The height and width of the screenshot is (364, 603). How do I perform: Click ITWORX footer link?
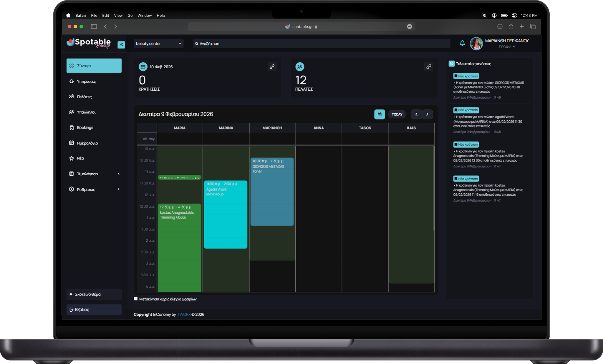[x=183, y=314]
